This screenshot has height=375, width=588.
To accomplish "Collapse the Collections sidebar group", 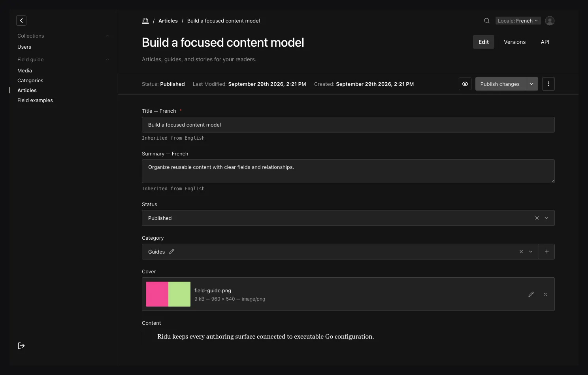I will point(63,36).
